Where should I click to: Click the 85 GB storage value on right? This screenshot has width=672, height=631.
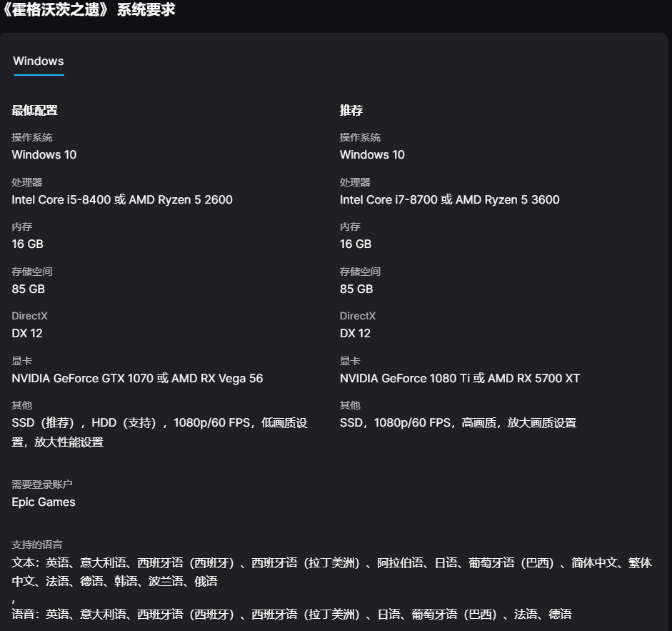[356, 289]
